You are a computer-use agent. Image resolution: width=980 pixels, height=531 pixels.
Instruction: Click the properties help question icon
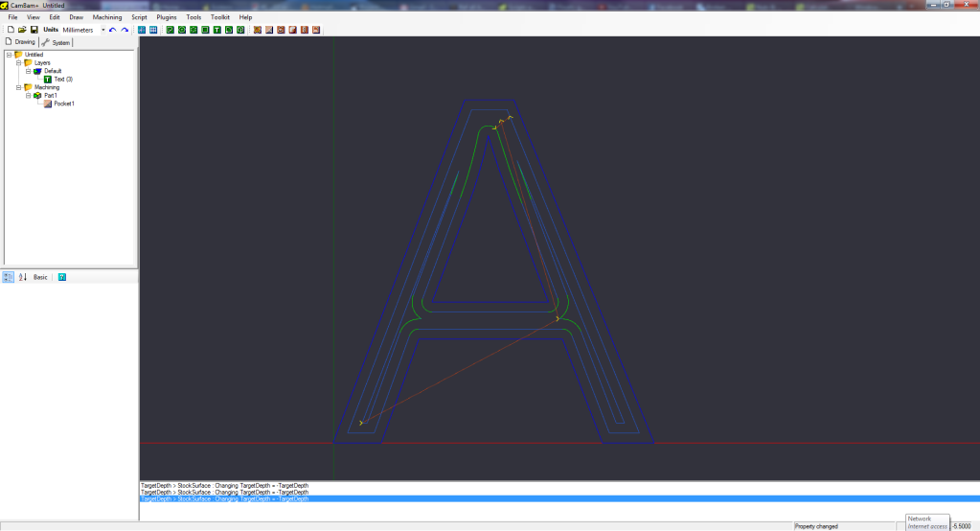click(62, 277)
